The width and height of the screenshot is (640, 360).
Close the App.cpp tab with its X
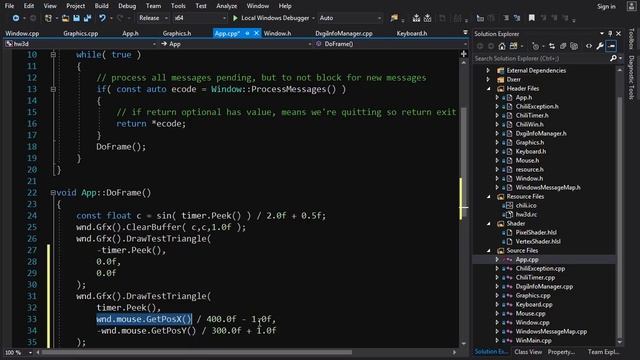pyautogui.click(x=256, y=33)
